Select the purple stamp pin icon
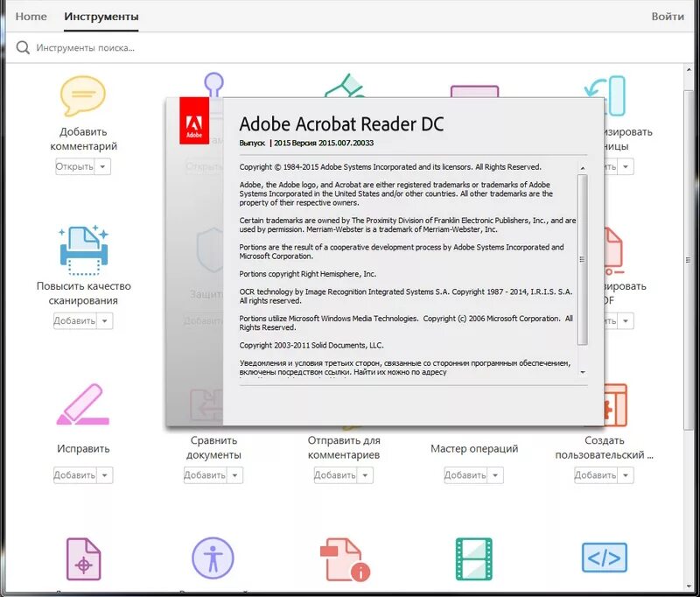700x597 pixels. 213,85
